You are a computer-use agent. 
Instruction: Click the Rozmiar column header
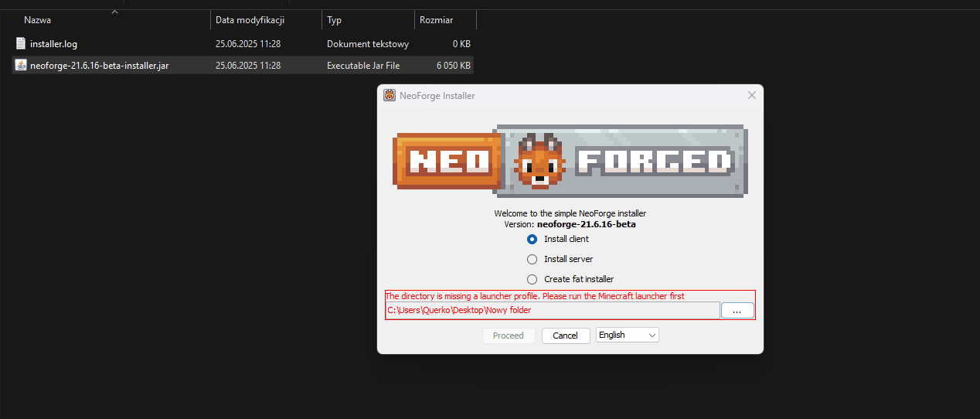pos(436,20)
